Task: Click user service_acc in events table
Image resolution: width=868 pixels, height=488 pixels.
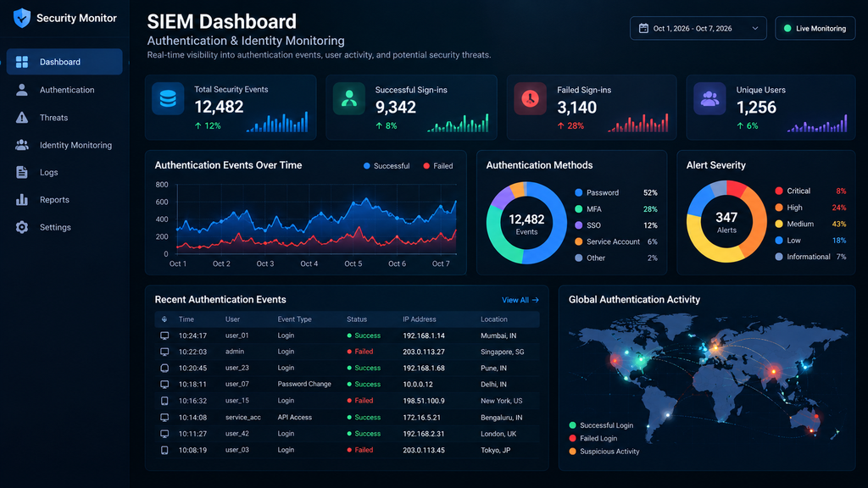Action: (242, 417)
